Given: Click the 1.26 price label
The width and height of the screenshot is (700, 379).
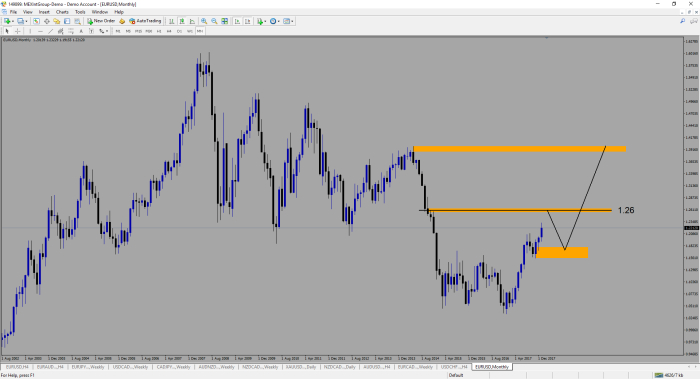Looking at the screenshot, I should tap(626, 210).
